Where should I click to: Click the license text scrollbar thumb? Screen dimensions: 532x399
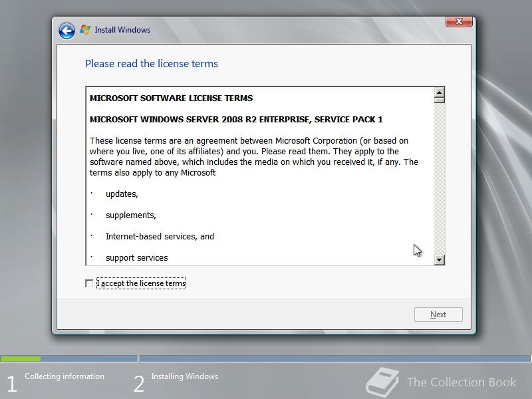point(440,100)
